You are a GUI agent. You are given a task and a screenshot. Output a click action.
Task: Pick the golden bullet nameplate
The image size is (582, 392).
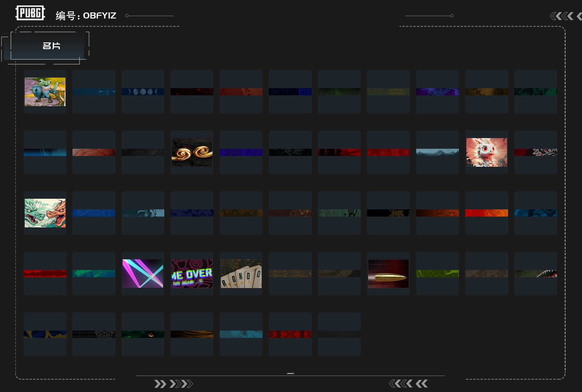pos(388,273)
